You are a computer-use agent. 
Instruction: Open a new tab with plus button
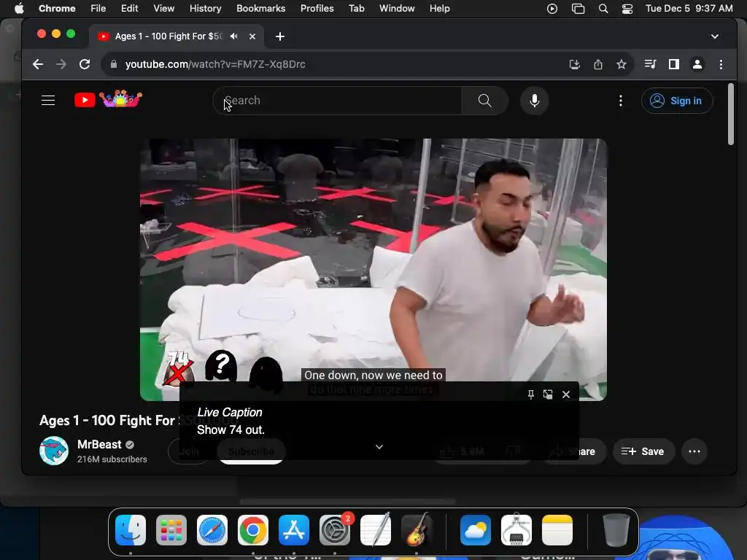coord(280,36)
